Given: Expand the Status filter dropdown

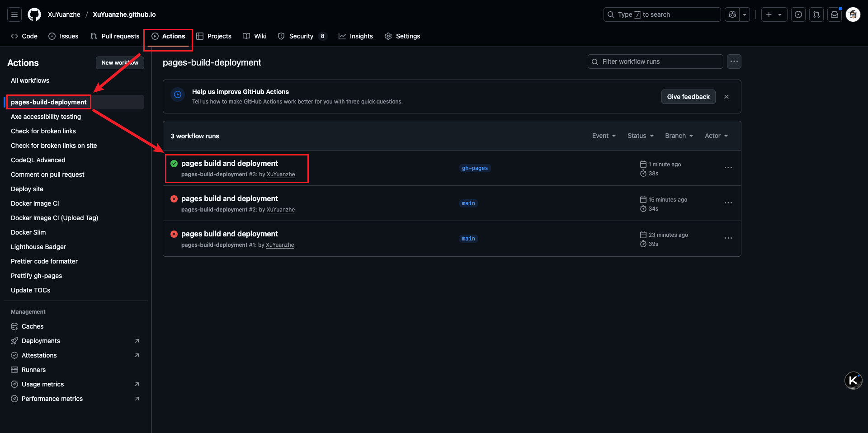Looking at the screenshot, I should coord(641,136).
